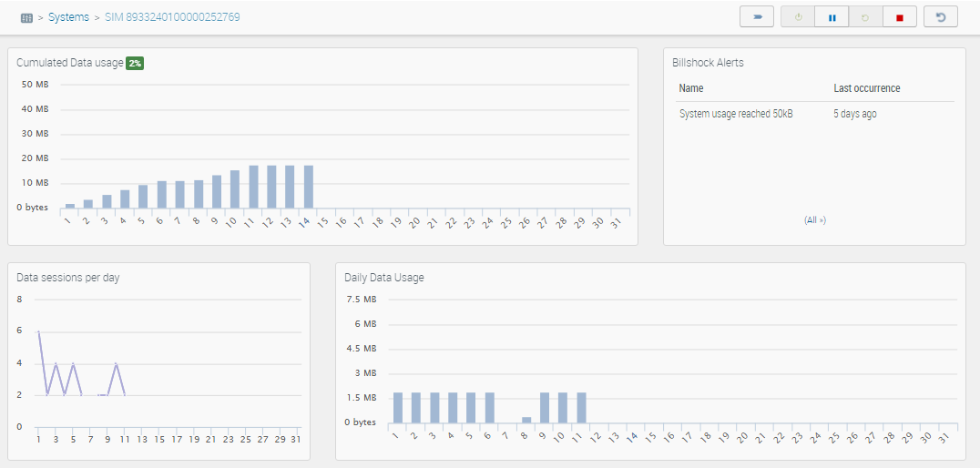Click the blue arrow button in toolbar
The height and width of the screenshot is (468, 980).
(757, 17)
